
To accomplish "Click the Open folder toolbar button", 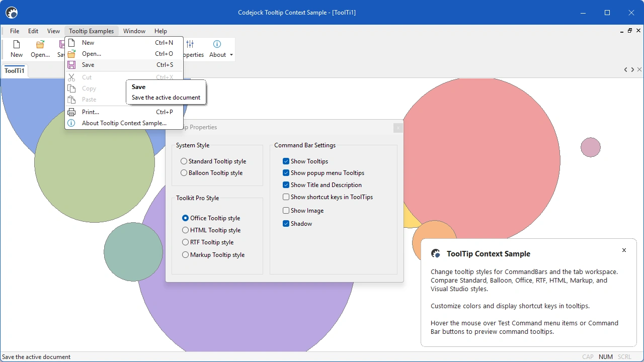I will point(40,49).
